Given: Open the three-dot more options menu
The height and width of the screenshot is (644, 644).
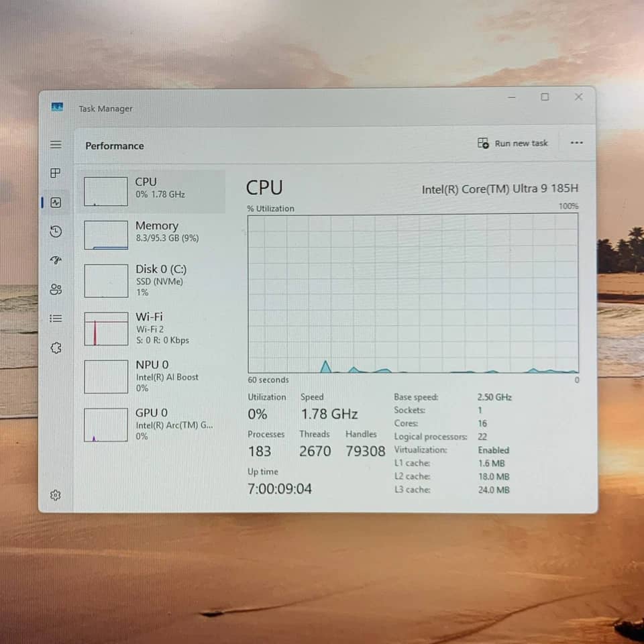Looking at the screenshot, I should coord(577,142).
